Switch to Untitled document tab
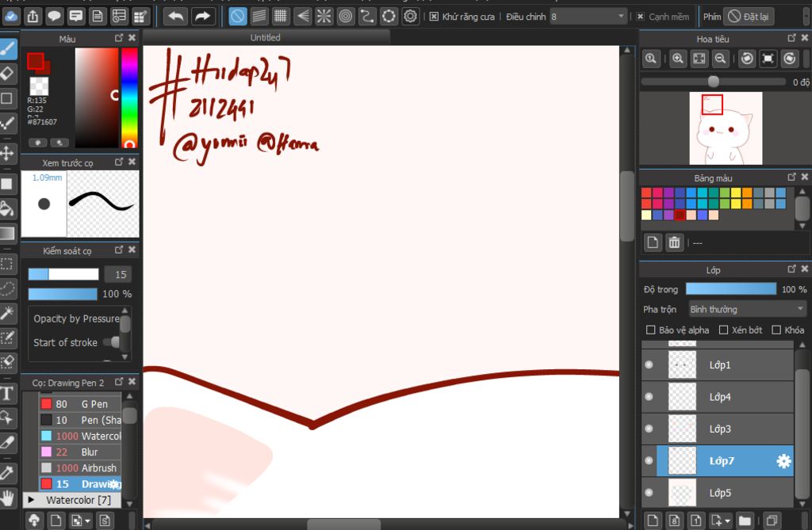Screen dimensions: 812x530 coord(266,37)
